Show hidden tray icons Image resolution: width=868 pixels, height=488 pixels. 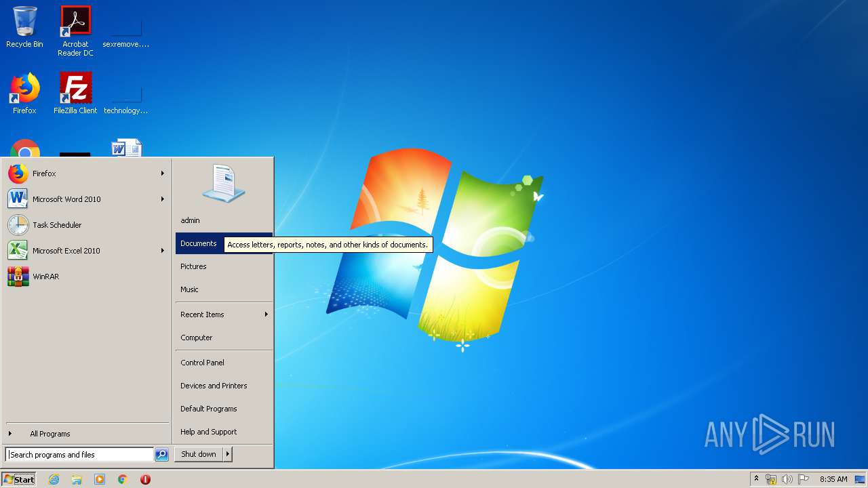pyautogui.click(x=756, y=479)
